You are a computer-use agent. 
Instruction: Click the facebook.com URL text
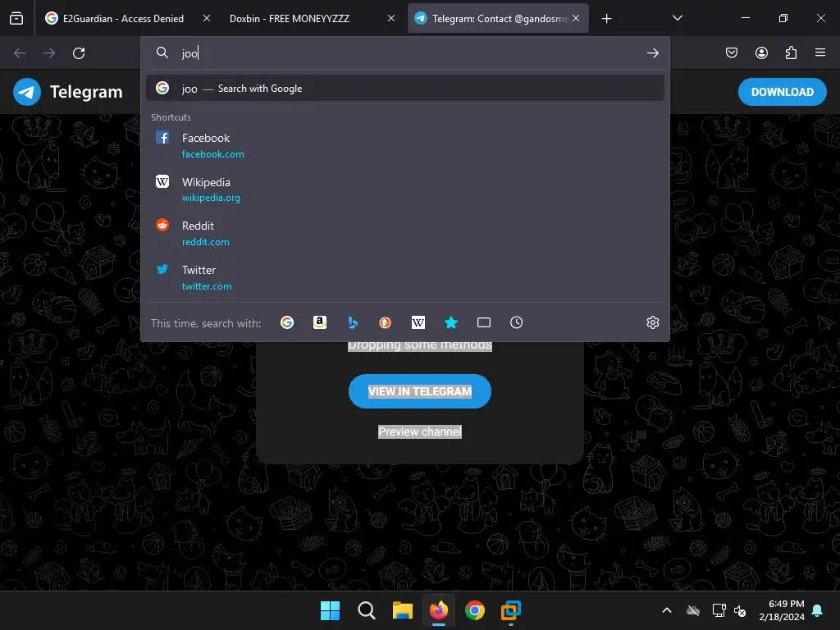point(212,154)
